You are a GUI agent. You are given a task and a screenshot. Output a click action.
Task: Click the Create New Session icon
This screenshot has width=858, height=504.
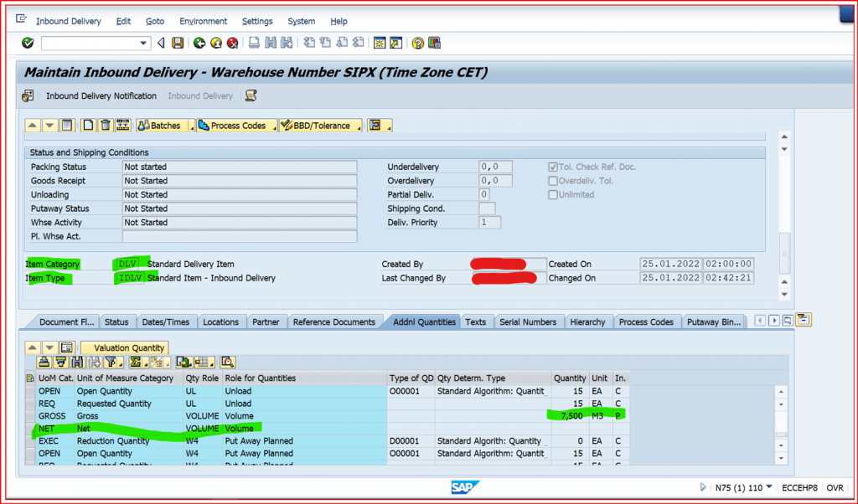click(380, 43)
